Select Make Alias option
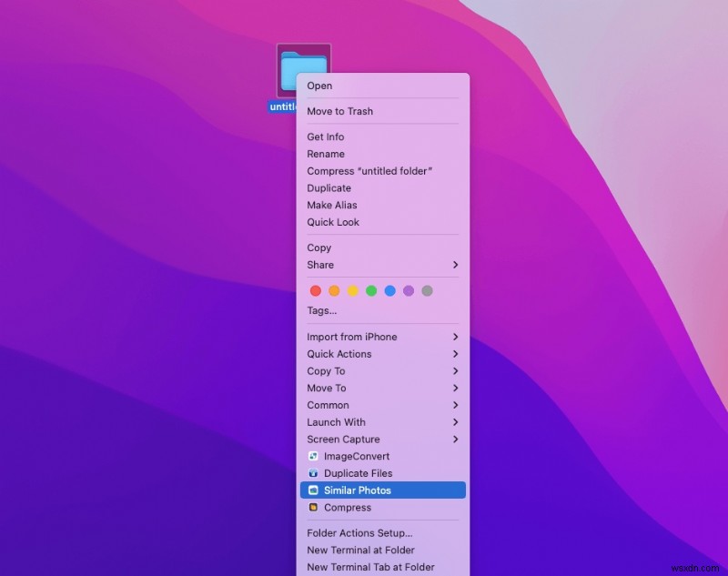Image resolution: width=728 pixels, height=576 pixels. (x=382, y=205)
